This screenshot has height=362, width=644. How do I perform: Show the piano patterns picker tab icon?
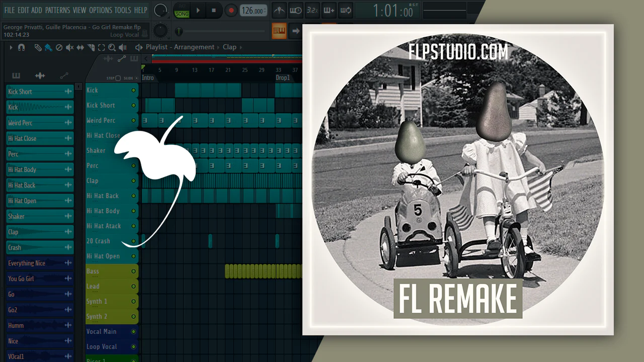click(16, 75)
